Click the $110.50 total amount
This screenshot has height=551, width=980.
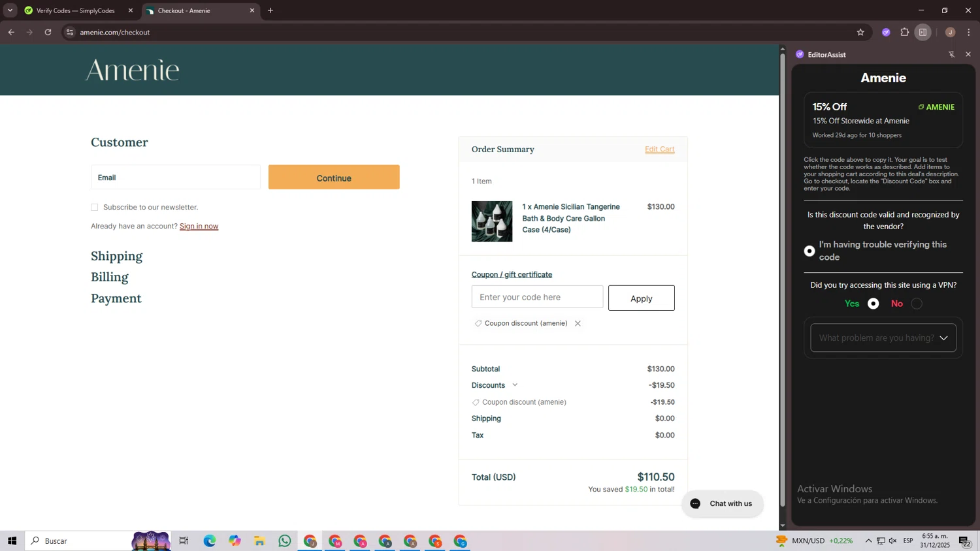click(x=656, y=477)
